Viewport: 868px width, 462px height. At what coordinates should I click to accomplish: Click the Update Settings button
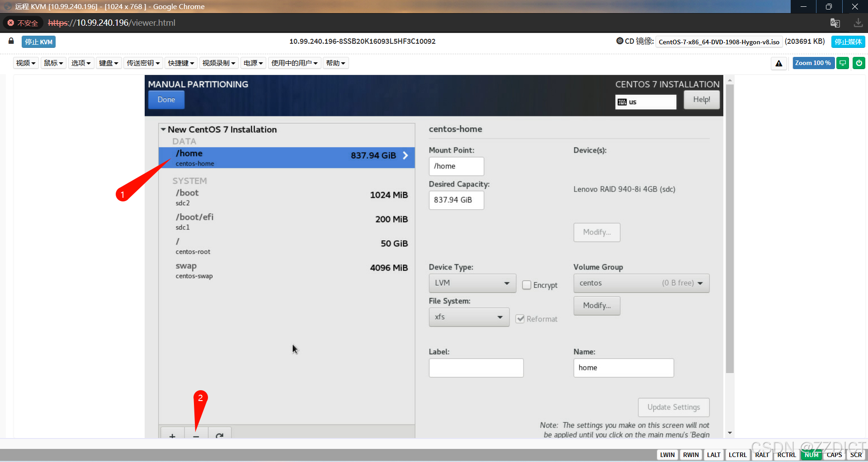click(x=673, y=407)
